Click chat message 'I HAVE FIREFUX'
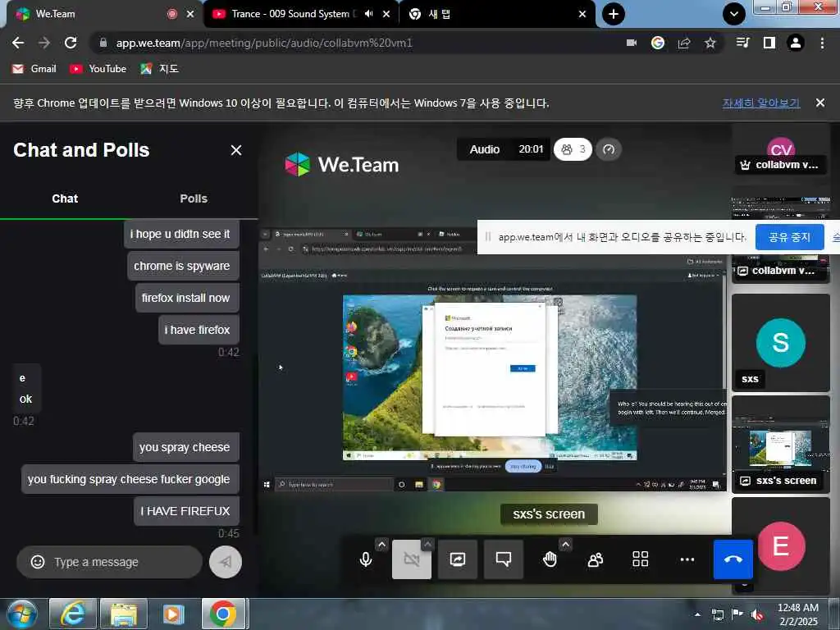 (x=185, y=512)
